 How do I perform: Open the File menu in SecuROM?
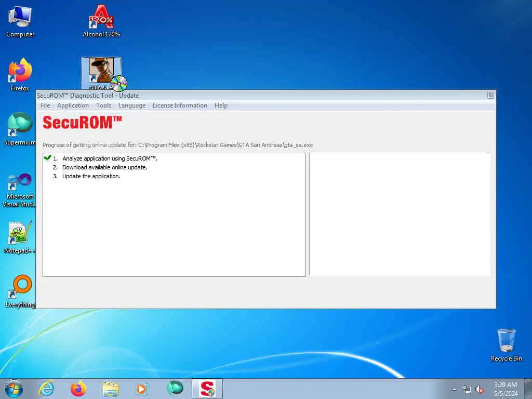point(45,105)
